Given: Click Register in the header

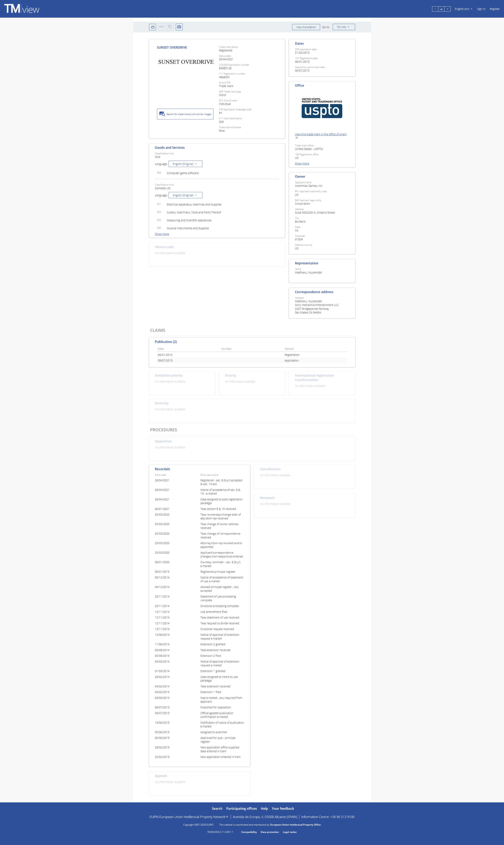Looking at the screenshot, I should pos(494,9).
